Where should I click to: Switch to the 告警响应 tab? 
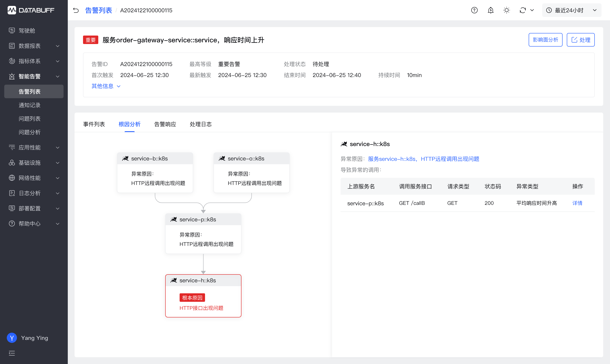tap(165, 124)
